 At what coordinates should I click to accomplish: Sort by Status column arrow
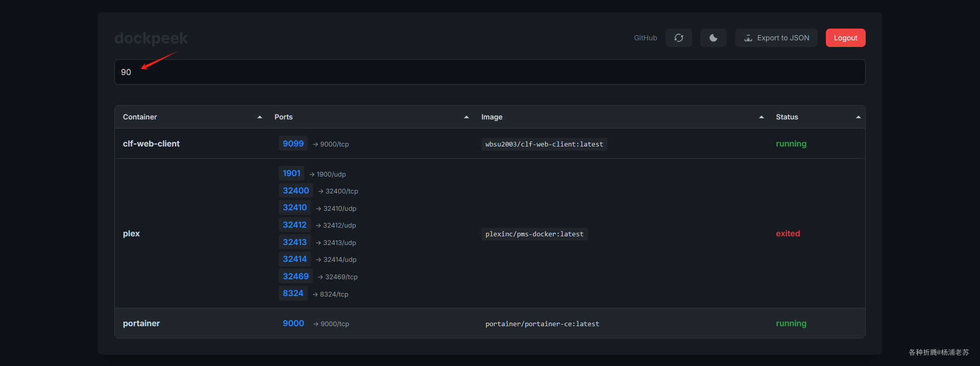[x=859, y=117]
